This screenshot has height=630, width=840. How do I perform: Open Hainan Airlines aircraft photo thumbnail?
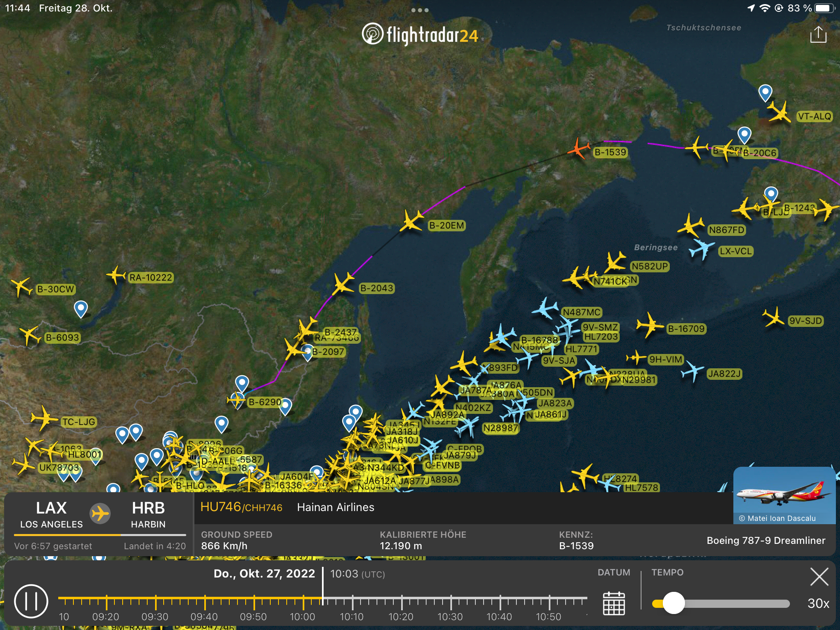coord(784,495)
